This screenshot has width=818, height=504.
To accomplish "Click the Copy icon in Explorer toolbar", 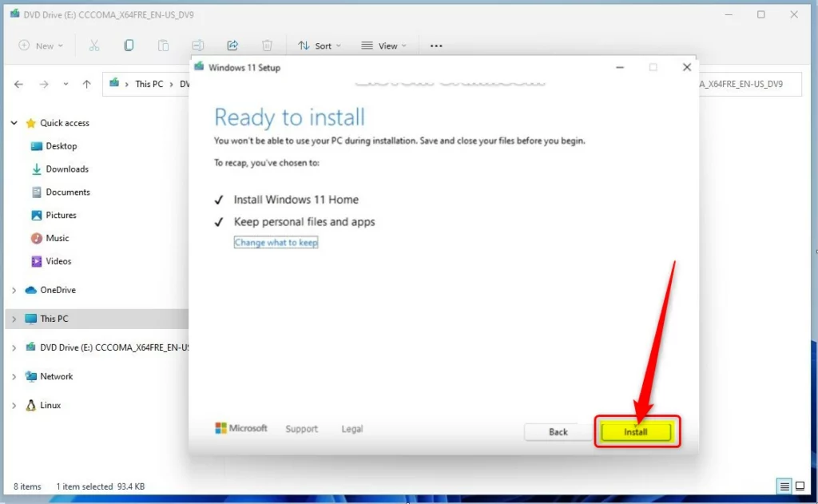I will pyautogui.click(x=129, y=46).
